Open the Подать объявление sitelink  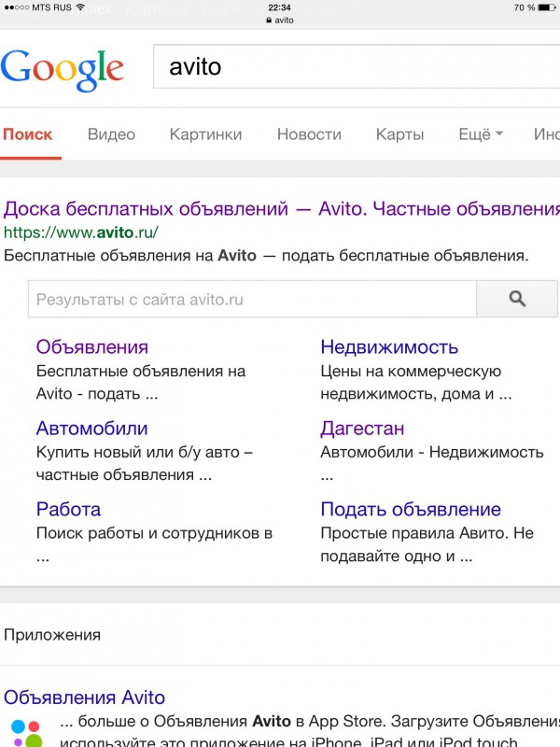411,509
